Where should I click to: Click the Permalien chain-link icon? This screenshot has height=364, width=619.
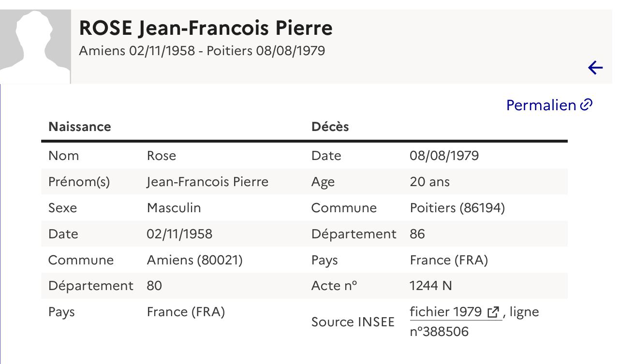tap(586, 105)
